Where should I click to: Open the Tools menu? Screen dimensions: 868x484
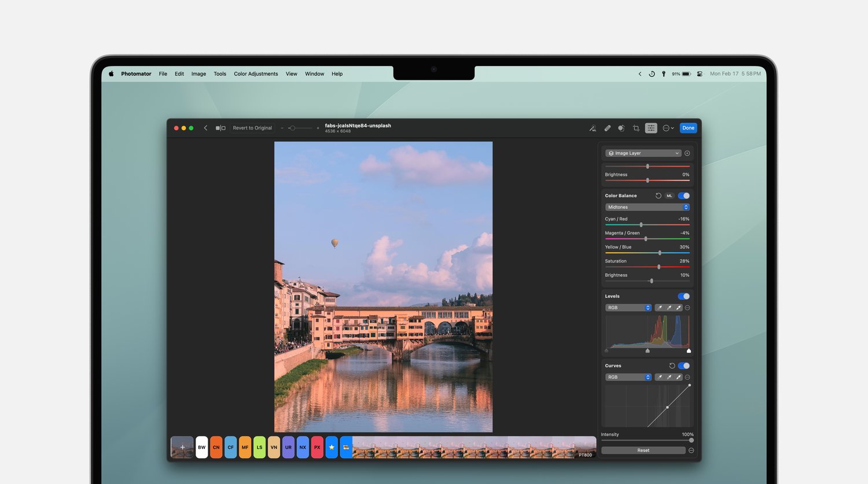(220, 74)
